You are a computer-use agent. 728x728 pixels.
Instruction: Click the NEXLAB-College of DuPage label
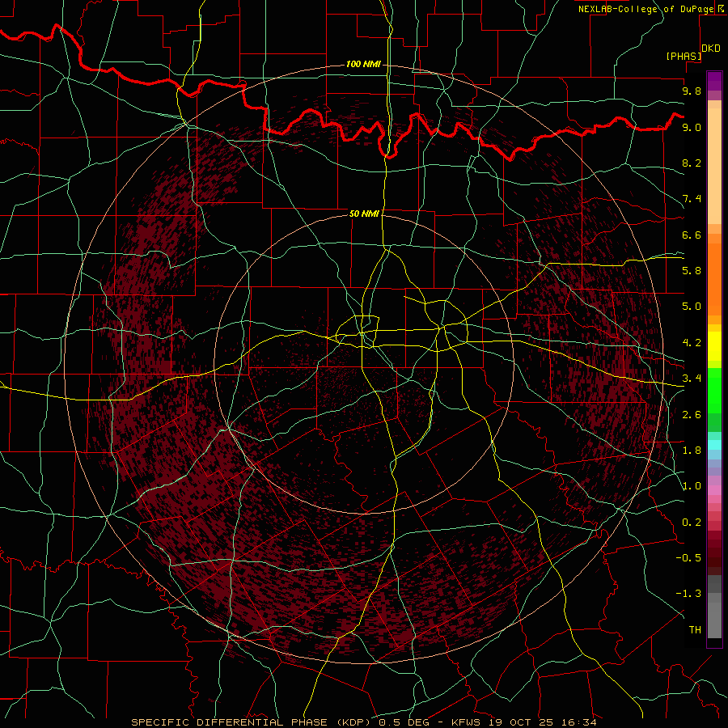645,9
